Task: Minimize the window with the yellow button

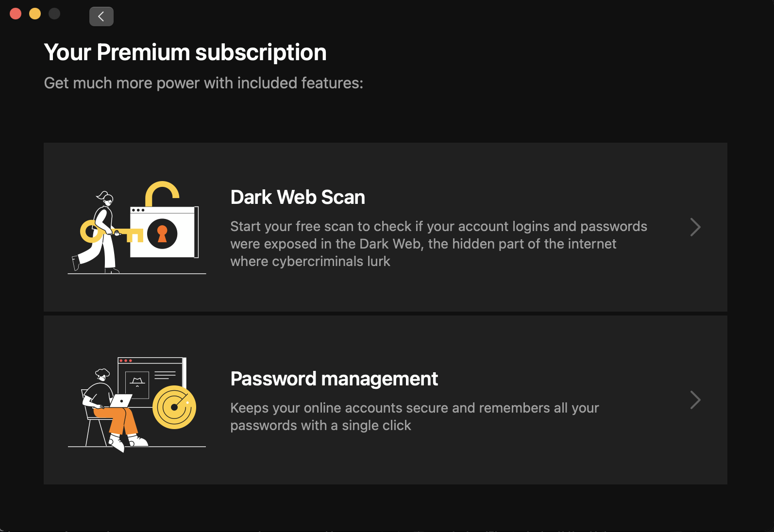Action: click(35, 14)
